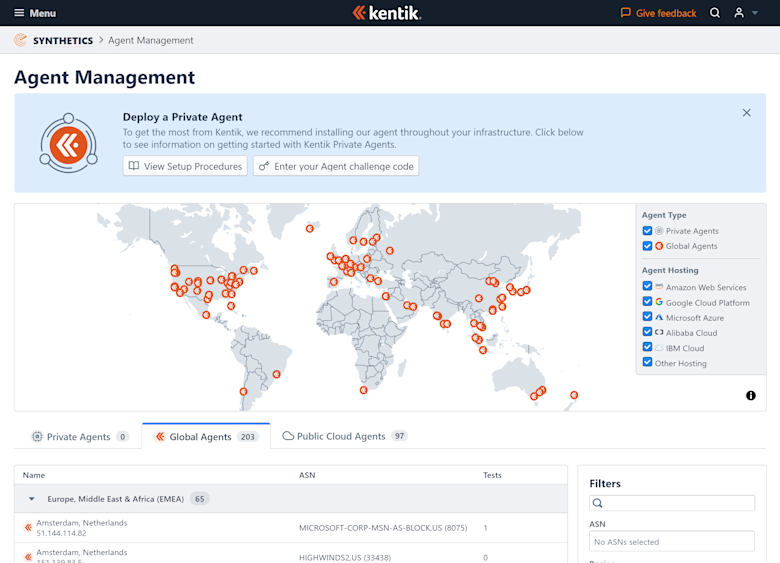The width and height of the screenshot is (780, 563).
Task: Click MICROSOFT-CORP-MSN-AS-BLOCK,US (8075) cell
Action: [x=383, y=528]
